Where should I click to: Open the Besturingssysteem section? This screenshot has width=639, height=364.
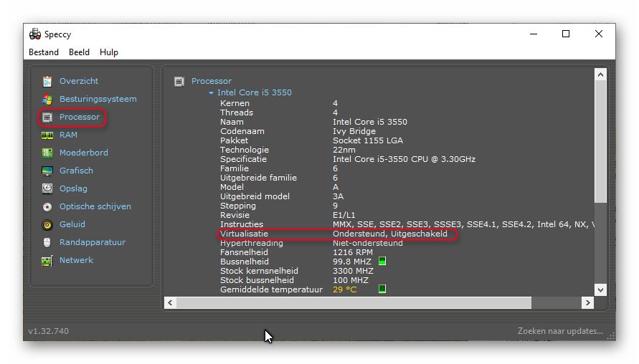(x=98, y=99)
